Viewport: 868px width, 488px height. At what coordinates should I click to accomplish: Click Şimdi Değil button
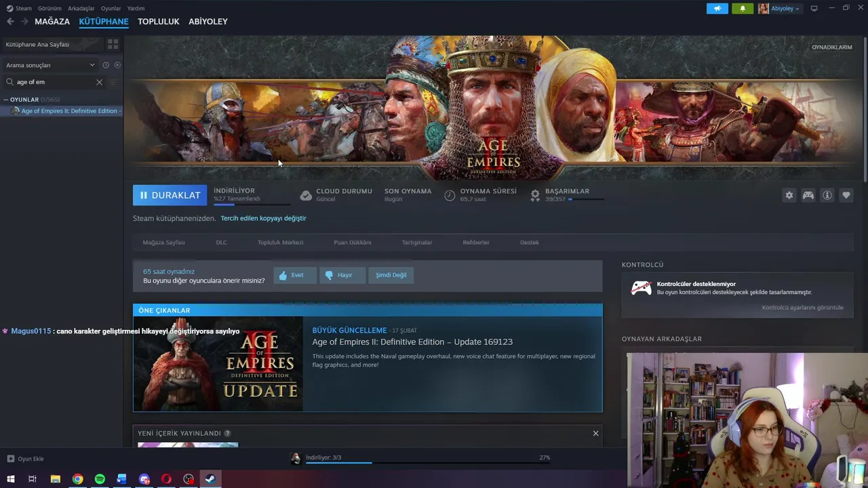coord(391,275)
